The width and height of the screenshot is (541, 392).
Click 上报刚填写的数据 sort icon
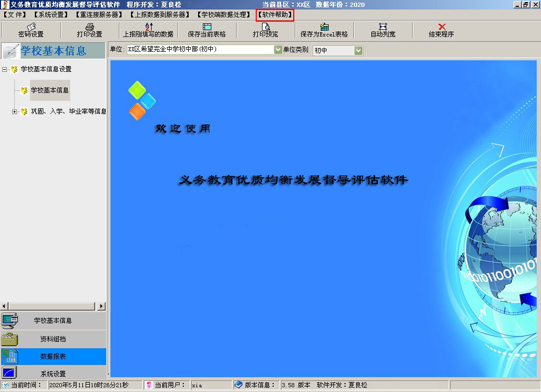click(148, 26)
